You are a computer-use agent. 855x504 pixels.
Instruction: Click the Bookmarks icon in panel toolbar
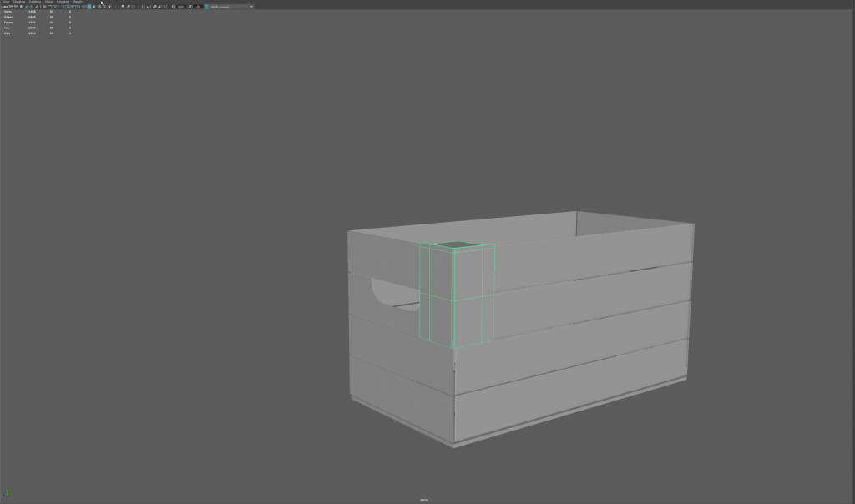pyautogui.click(x=14, y=7)
